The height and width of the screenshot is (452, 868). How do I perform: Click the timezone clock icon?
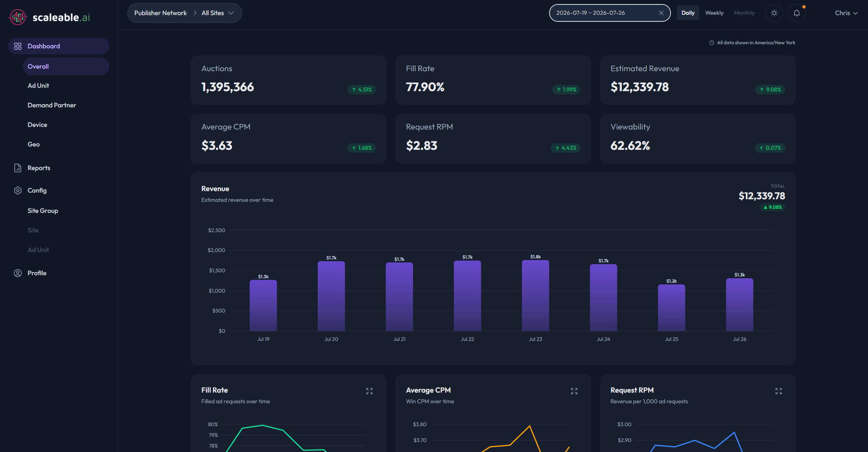click(x=712, y=43)
